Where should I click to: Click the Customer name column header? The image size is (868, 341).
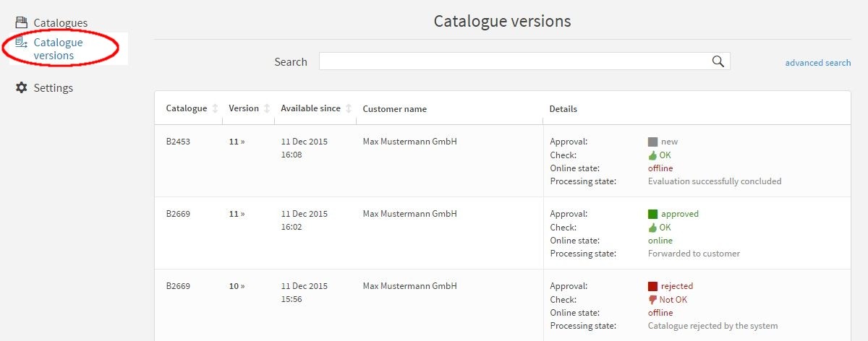tap(394, 109)
